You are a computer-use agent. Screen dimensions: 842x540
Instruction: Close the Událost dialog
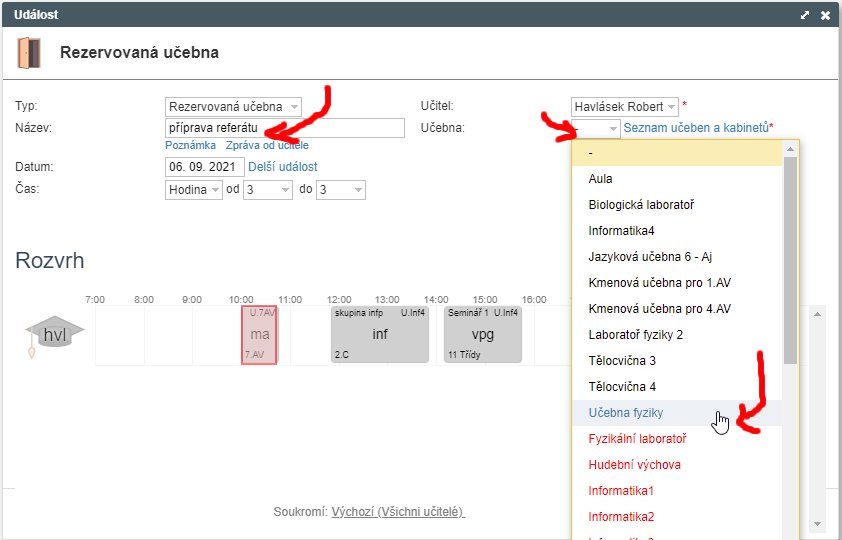825,15
